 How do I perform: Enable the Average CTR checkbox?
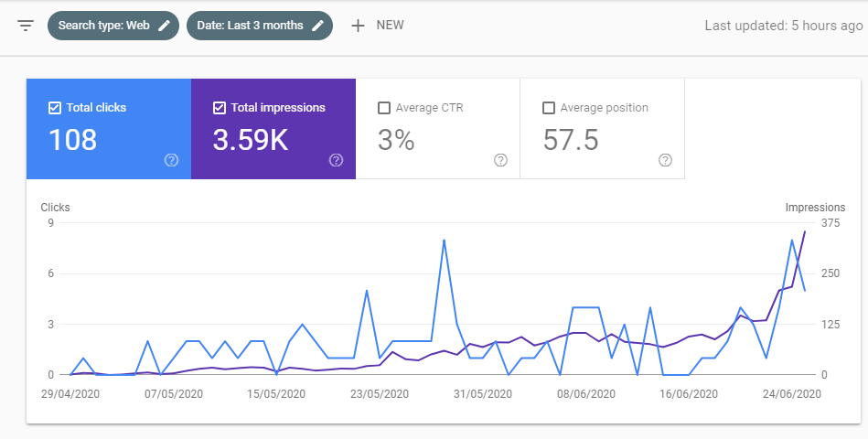point(383,108)
